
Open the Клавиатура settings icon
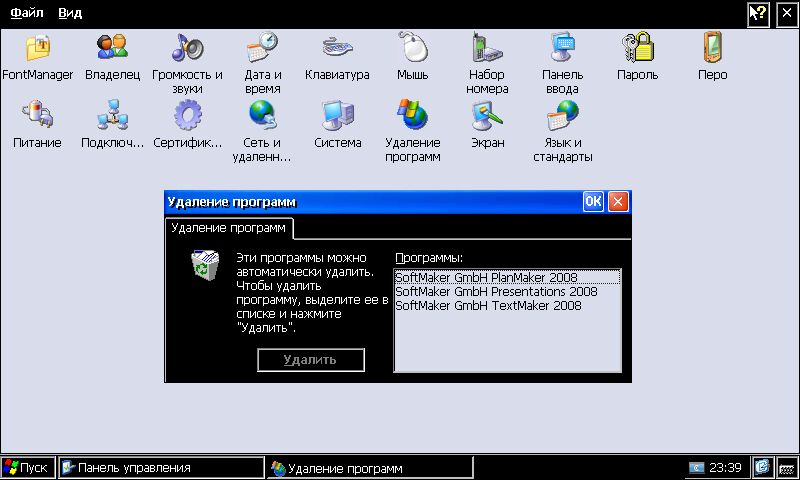tap(337, 57)
